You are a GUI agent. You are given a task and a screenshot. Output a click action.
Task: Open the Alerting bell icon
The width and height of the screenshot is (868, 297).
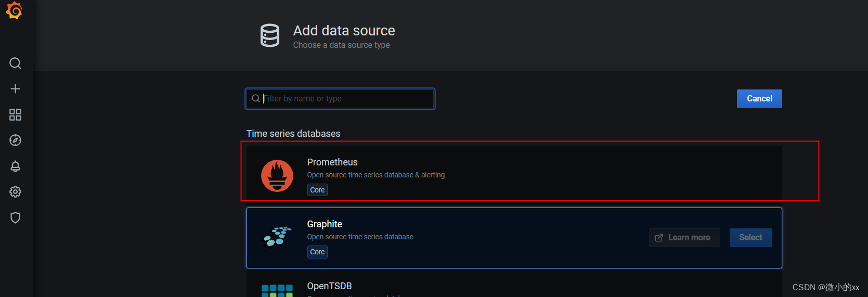[x=16, y=166]
